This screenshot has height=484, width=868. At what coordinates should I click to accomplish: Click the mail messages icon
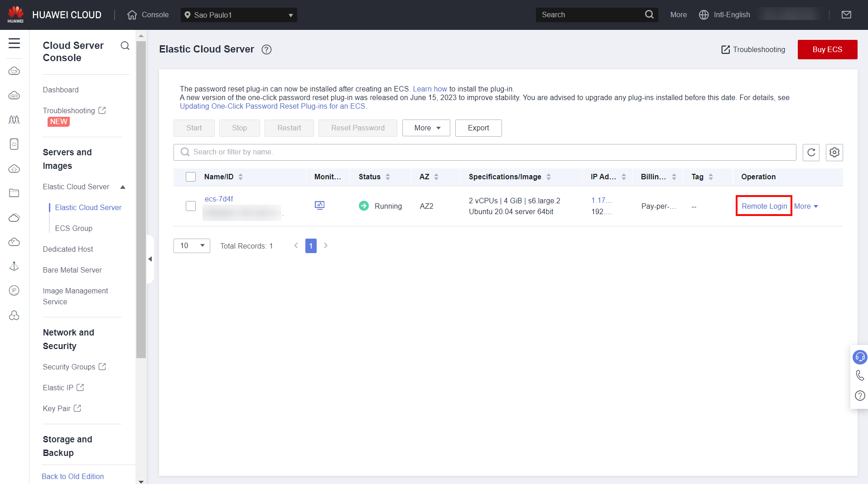point(846,15)
